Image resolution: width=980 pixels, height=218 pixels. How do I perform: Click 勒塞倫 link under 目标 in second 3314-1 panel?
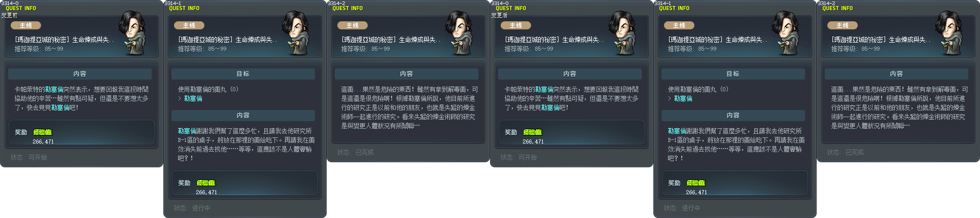[683, 98]
